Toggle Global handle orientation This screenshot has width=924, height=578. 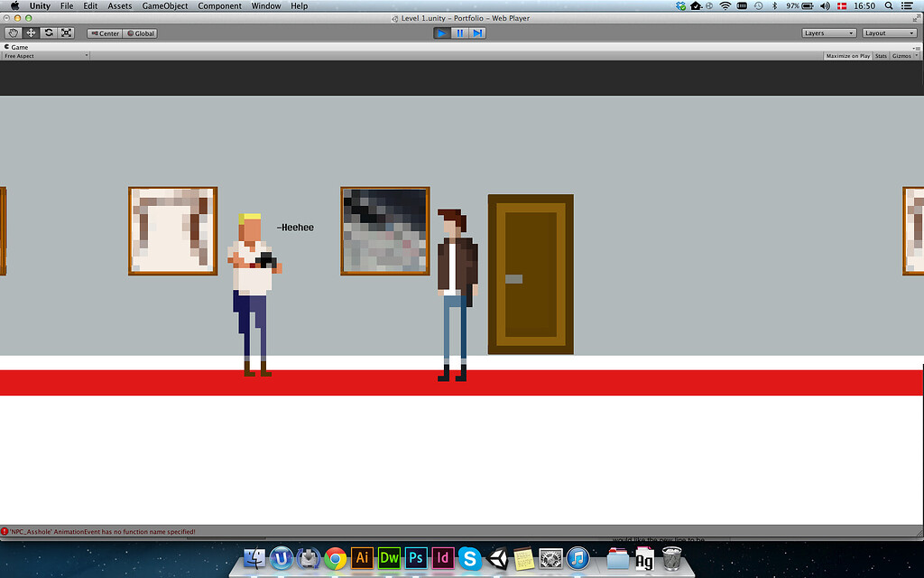pos(140,33)
